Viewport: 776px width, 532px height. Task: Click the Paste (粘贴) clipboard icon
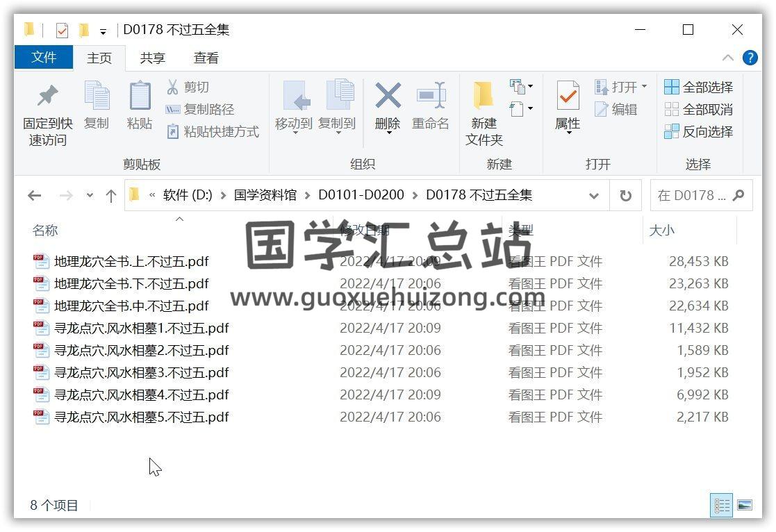coord(140,95)
